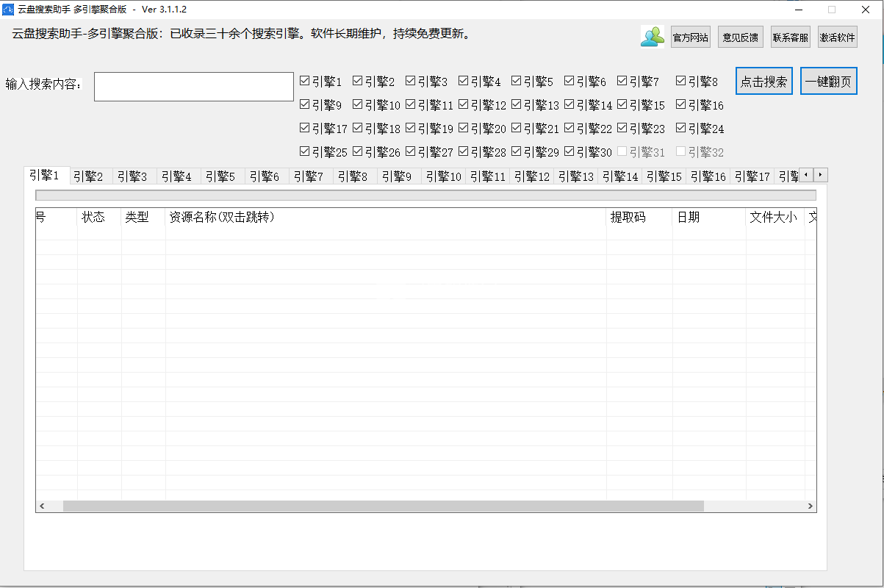Click the 文件大小 column header

coord(776,218)
